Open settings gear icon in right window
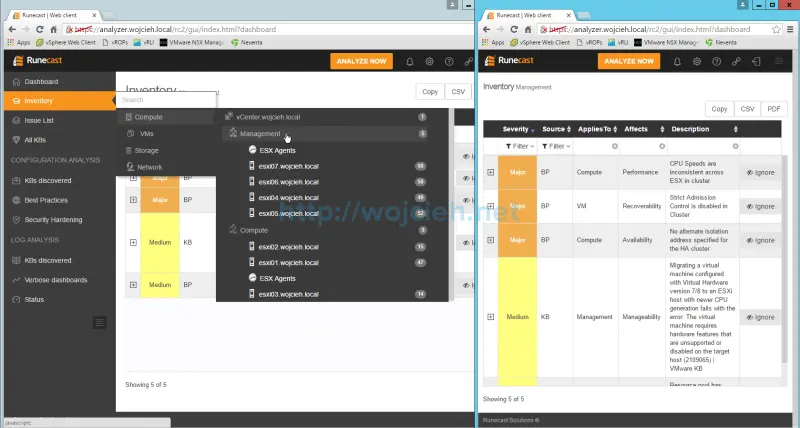This screenshot has height=428, width=800. coord(697,61)
